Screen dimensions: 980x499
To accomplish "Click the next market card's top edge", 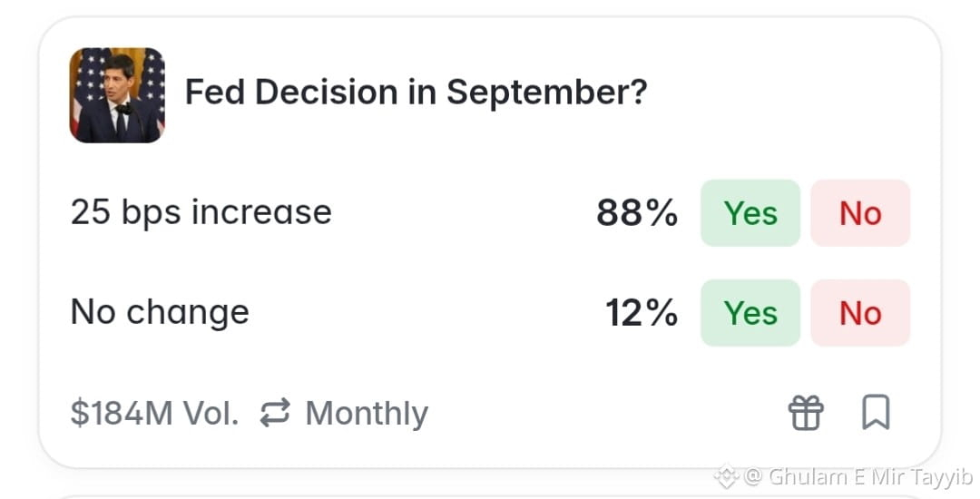I will (489, 496).
